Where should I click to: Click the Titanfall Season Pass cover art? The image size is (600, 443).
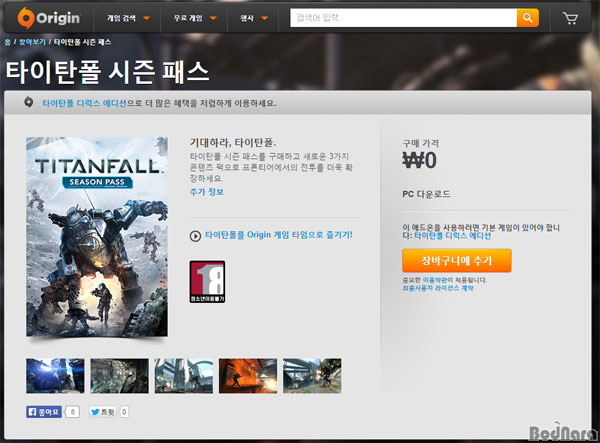97,237
